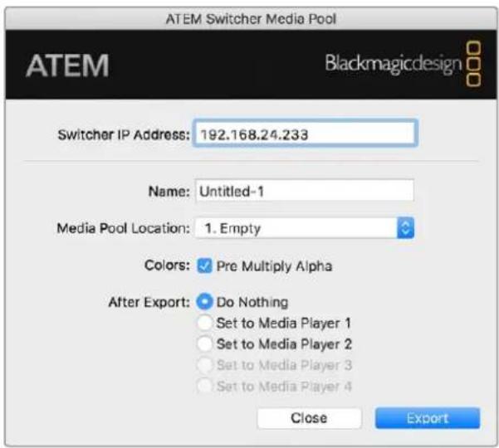Toggle the Pre Multiply Alpha checkbox
Screen dimensions: 499x448
click(x=204, y=265)
